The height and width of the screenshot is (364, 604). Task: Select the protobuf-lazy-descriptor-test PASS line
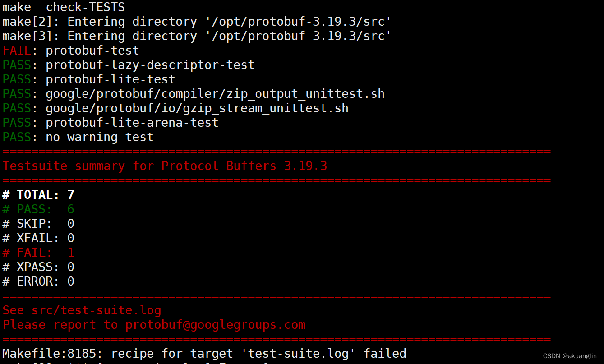click(129, 65)
